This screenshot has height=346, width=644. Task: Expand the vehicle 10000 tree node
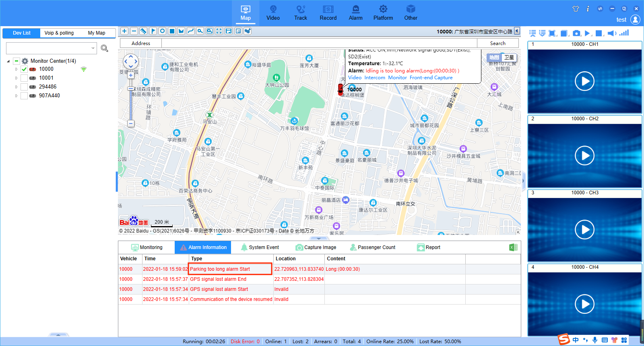(x=17, y=69)
